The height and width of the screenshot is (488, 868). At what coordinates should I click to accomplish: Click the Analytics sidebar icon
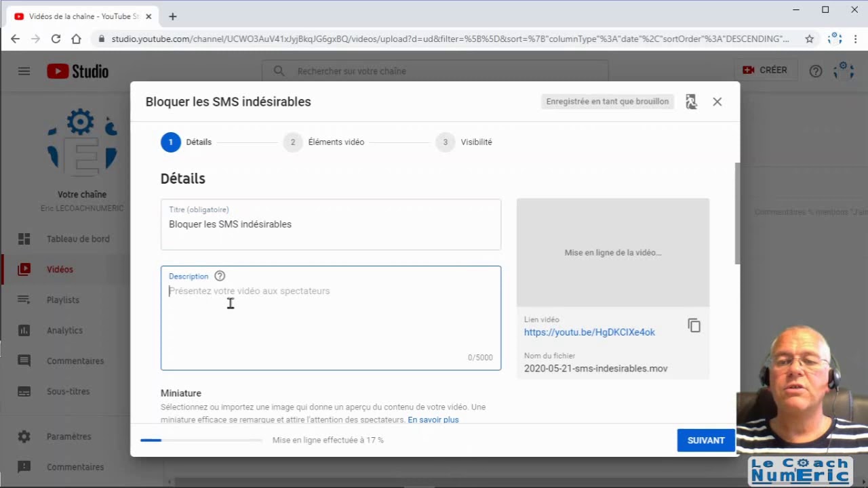point(24,330)
